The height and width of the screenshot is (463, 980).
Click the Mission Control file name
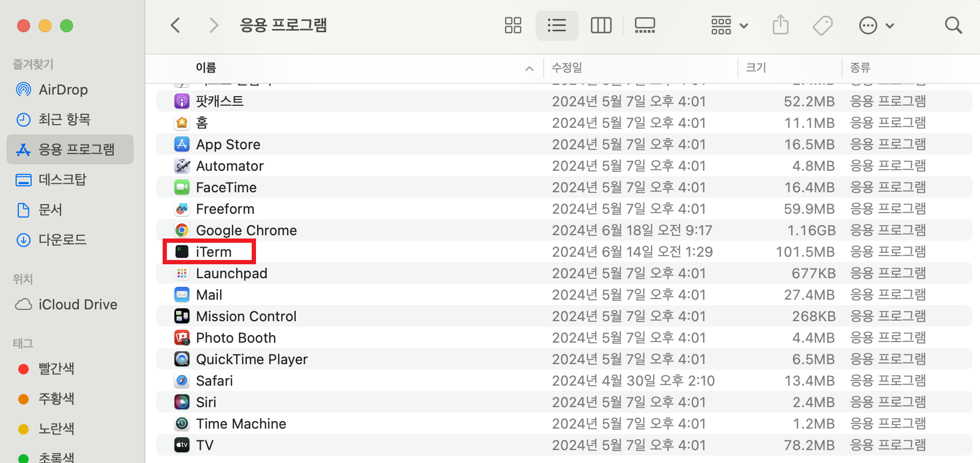tap(246, 316)
